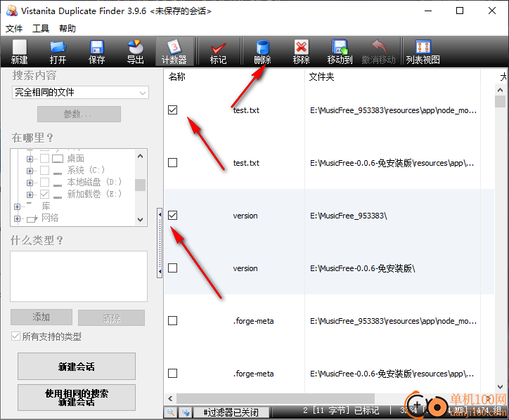Expand the 网络 tree node

17,218
